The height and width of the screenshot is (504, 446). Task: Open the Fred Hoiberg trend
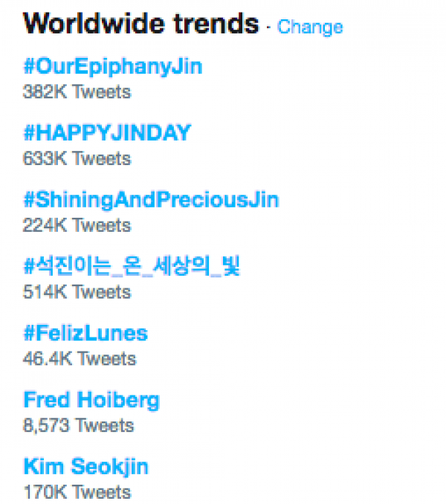click(x=91, y=401)
